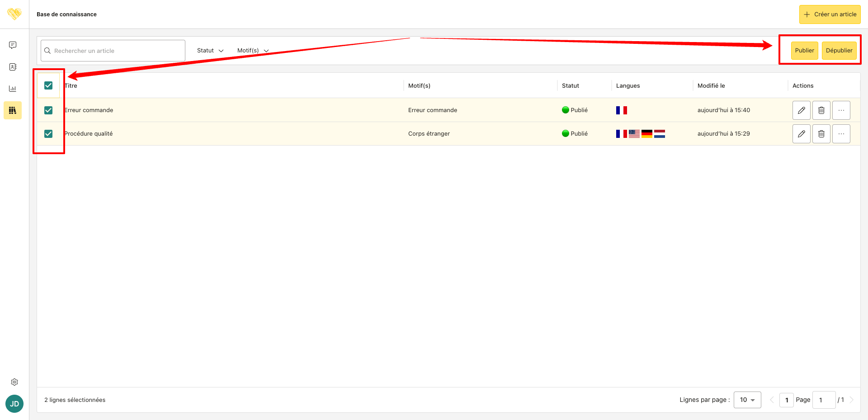Open the knowledge base library icon in sidebar
Viewport: 868px width, 420px height.
coord(13,110)
